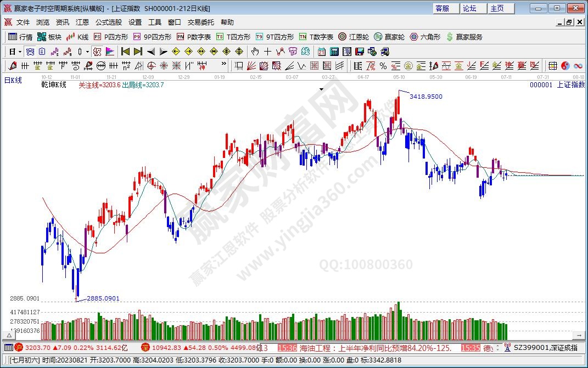Select the hand pan tool
588x368 pixels.
tap(255, 52)
